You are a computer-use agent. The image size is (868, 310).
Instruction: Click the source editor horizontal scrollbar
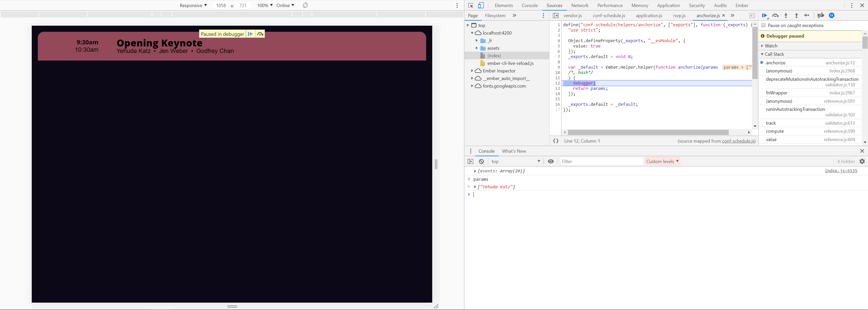[x=648, y=132]
